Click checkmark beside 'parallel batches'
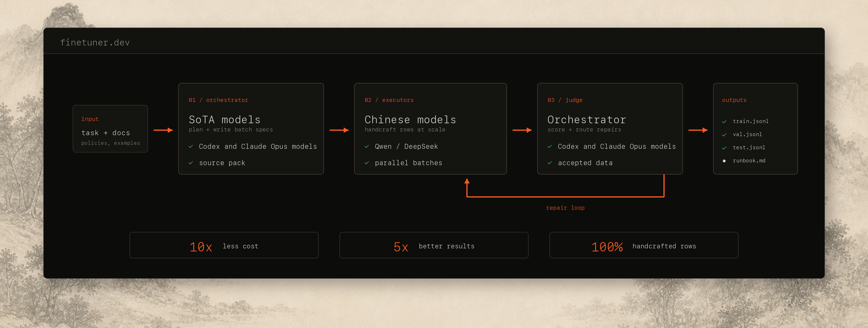Viewport: 868px width, 328px height. (x=367, y=163)
